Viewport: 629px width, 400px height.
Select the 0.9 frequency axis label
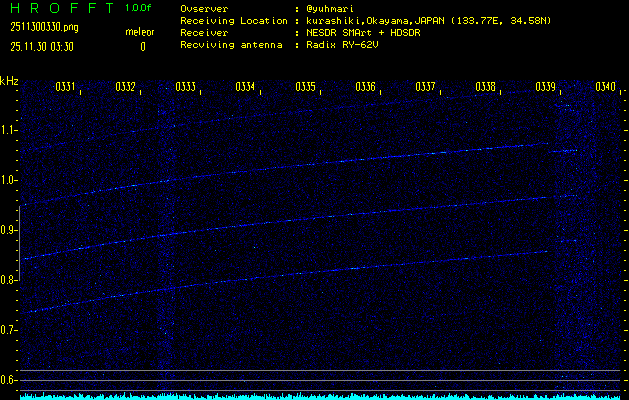9,230
